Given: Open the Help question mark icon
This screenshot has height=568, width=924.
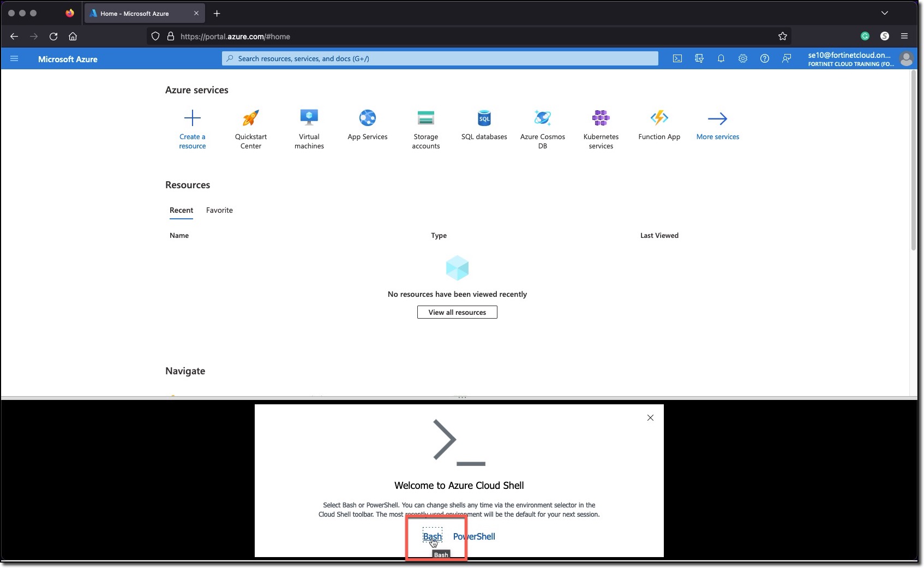Looking at the screenshot, I should point(765,58).
